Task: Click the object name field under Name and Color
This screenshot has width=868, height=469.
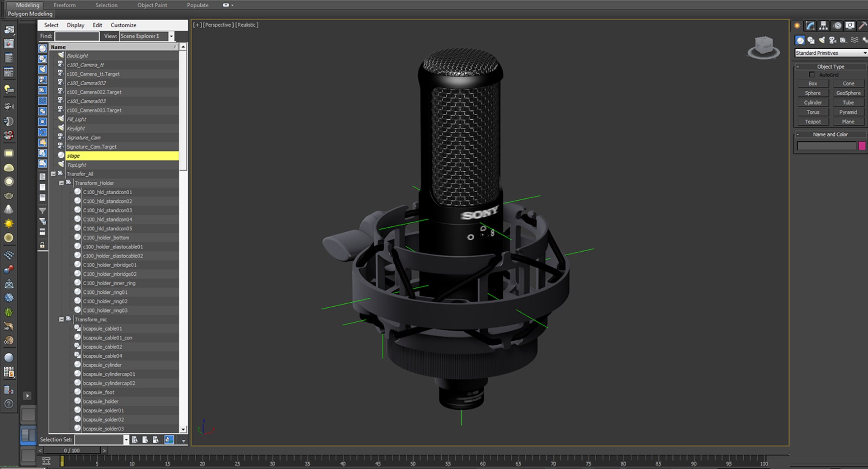Action: click(x=826, y=145)
